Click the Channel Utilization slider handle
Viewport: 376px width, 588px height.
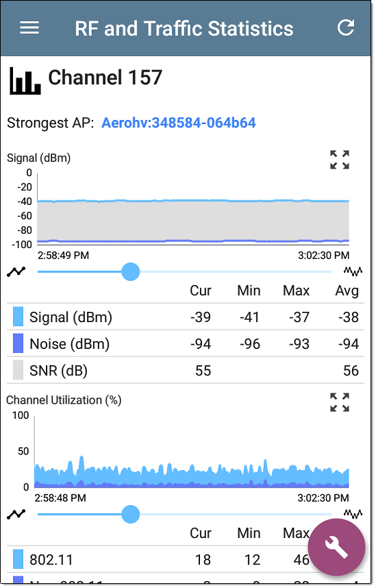tap(130, 514)
